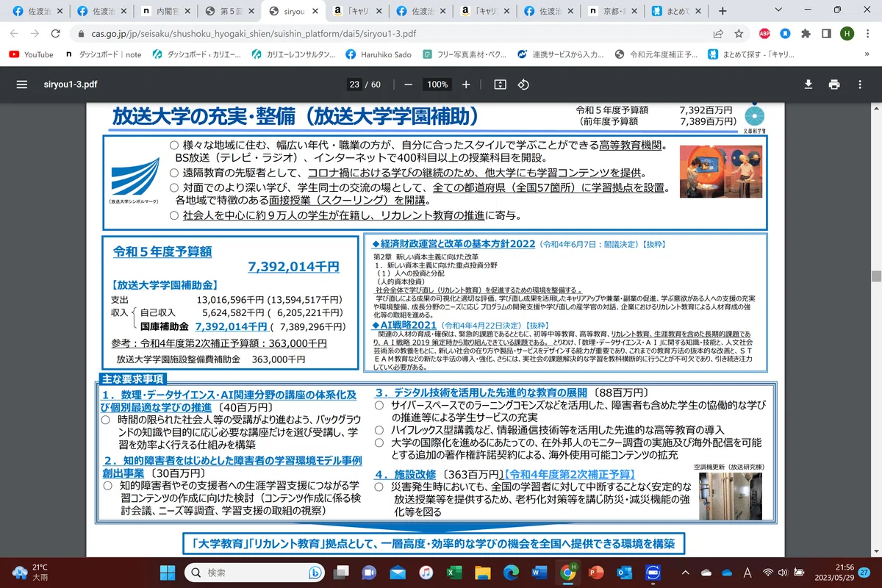Open the フリー写真素材 bookmark
Viewport: 882px width, 588px height.
[x=466, y=54]
